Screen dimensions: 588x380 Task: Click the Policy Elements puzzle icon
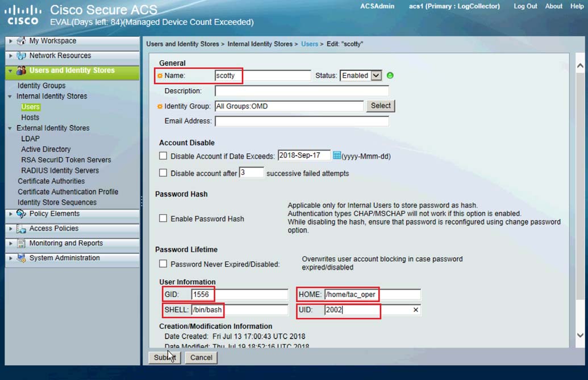pos(20,214)
